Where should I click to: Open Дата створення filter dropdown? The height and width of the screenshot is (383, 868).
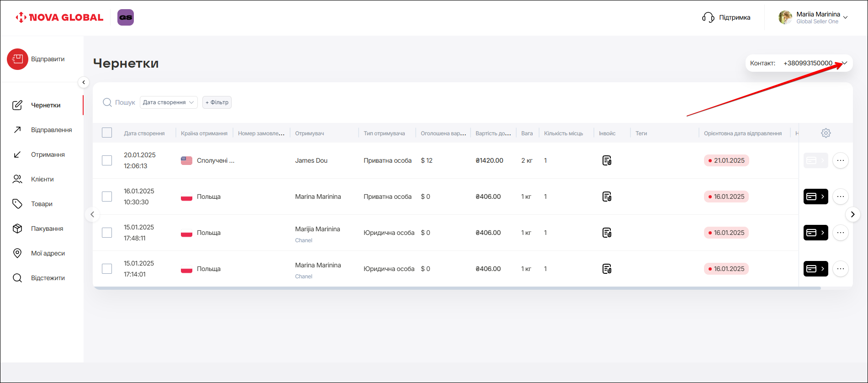coord(168,102)
